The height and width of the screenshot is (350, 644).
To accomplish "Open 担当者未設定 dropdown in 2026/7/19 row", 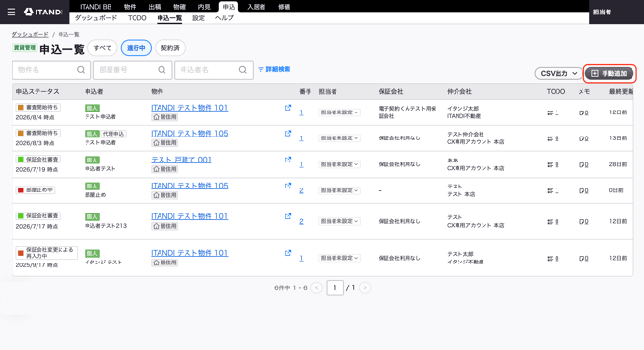I will 339,164.
